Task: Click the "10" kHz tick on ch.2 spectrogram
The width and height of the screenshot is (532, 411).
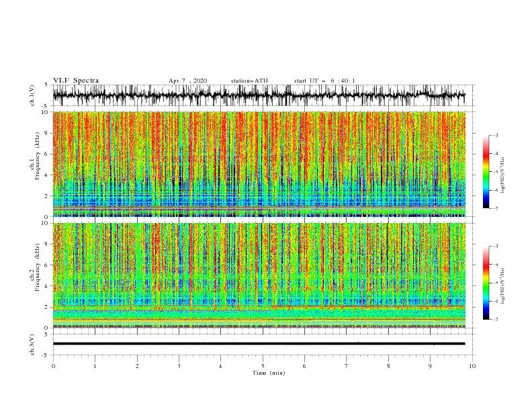Action: (45, 223)
